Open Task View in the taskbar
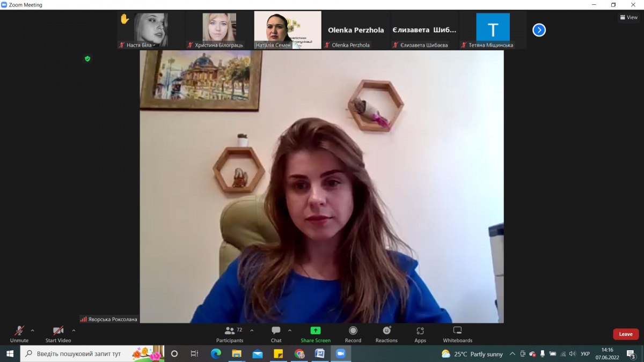Viewport: 644px width, 362px height. tap(194, 354)
